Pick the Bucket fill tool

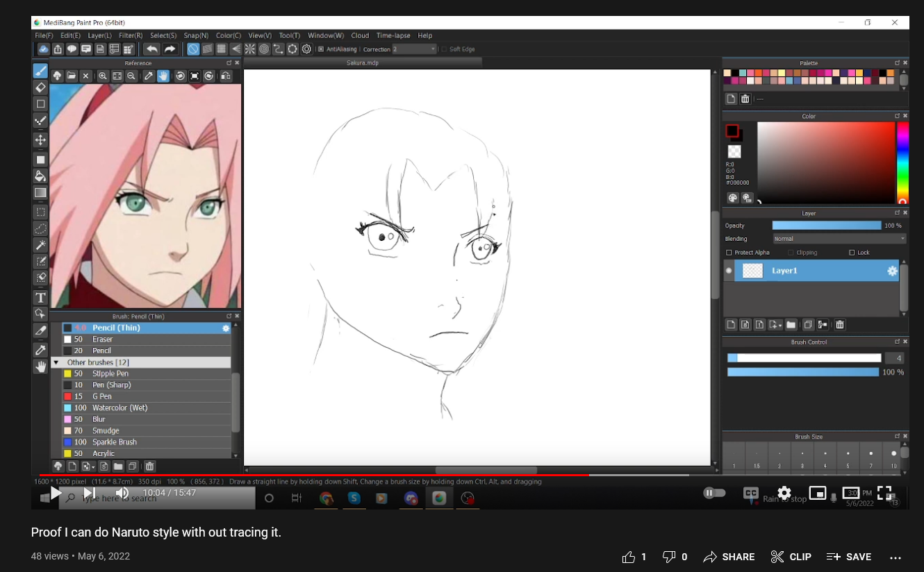pos(40,176)
